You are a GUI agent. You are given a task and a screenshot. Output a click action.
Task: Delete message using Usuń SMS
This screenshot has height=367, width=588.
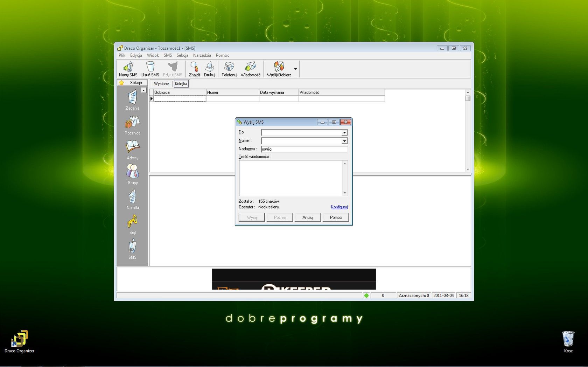pos(150,69)
